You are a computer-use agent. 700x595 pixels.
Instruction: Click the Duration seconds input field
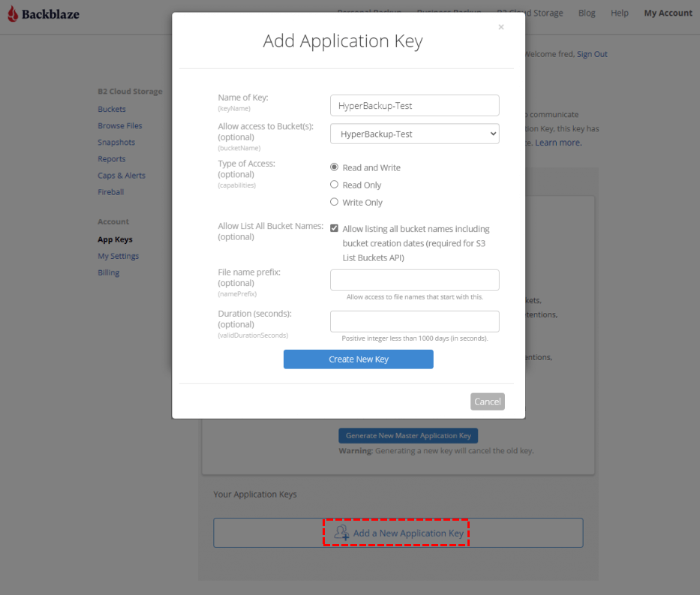pos(414,321)
